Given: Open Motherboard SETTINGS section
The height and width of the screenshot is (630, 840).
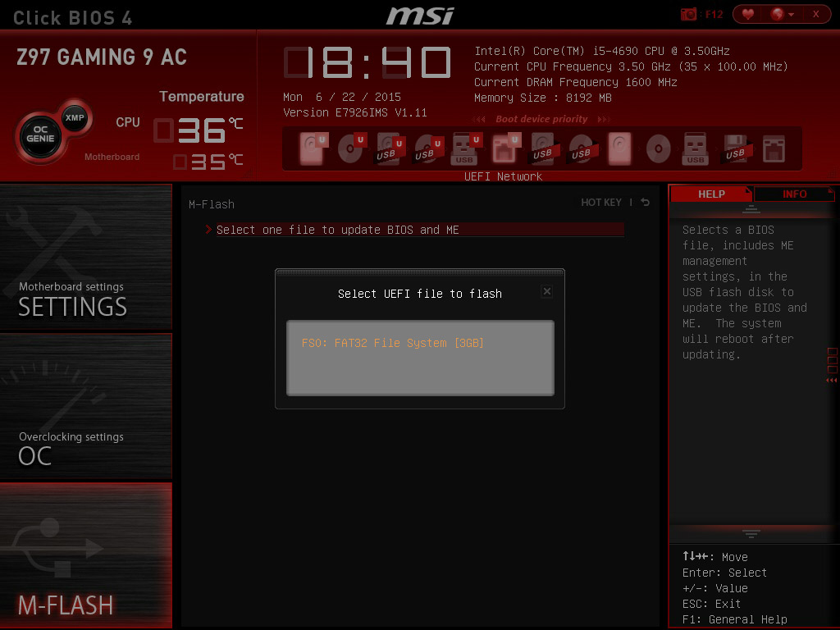Looking at the screenshot, I should click(85, 257).
